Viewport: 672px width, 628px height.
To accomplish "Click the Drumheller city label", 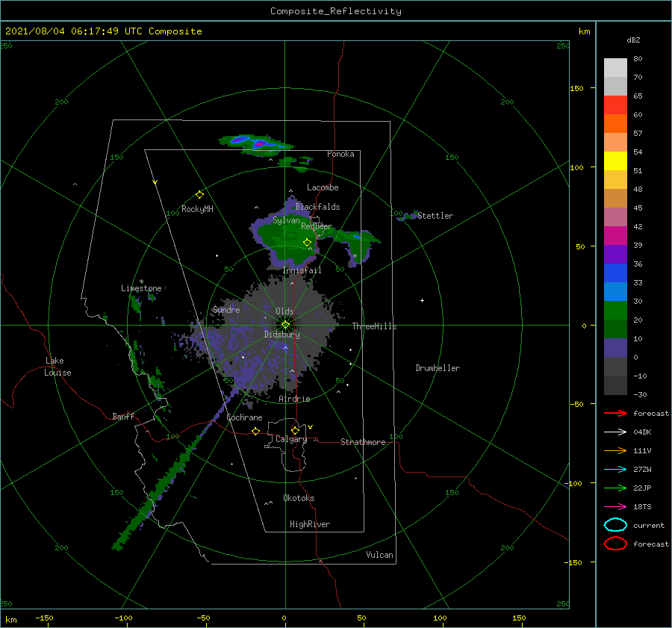I will pos(438,368).
